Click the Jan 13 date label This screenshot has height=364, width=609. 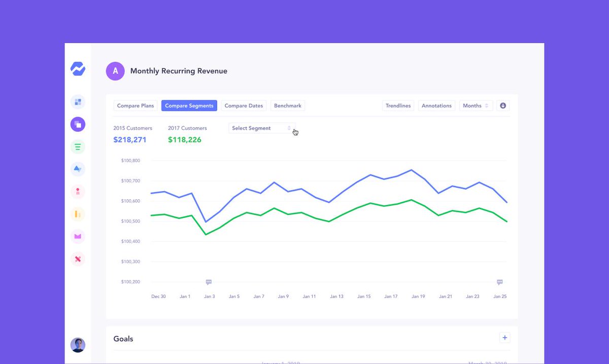336,296
